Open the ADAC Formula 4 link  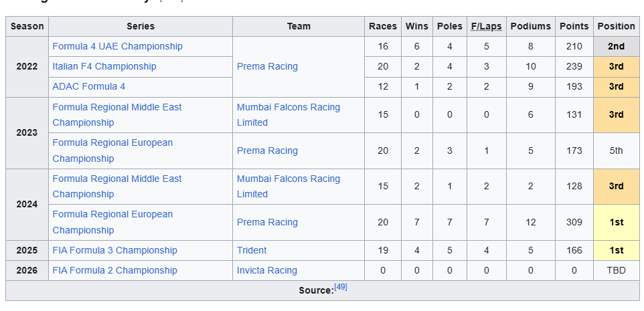[88, 86]
